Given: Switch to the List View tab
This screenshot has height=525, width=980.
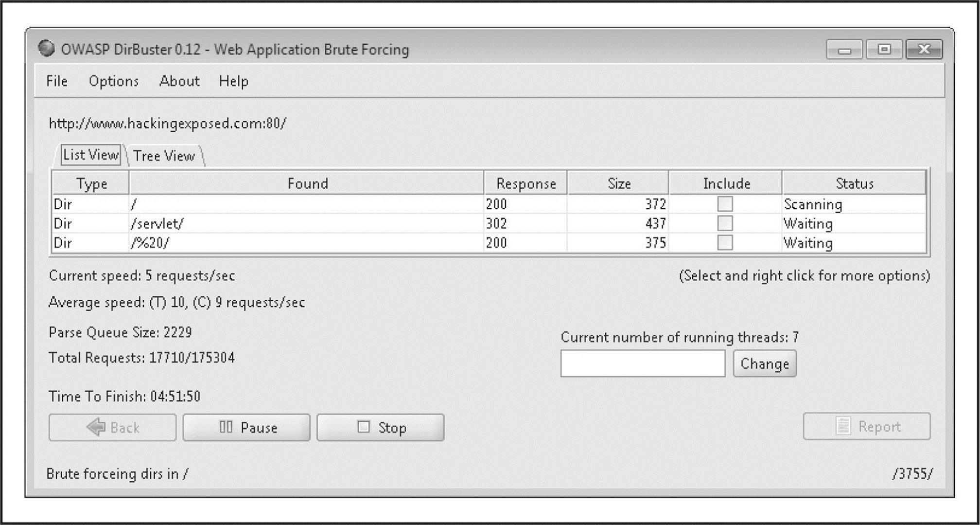Looking at the screenshot, I should click(91, 155).
